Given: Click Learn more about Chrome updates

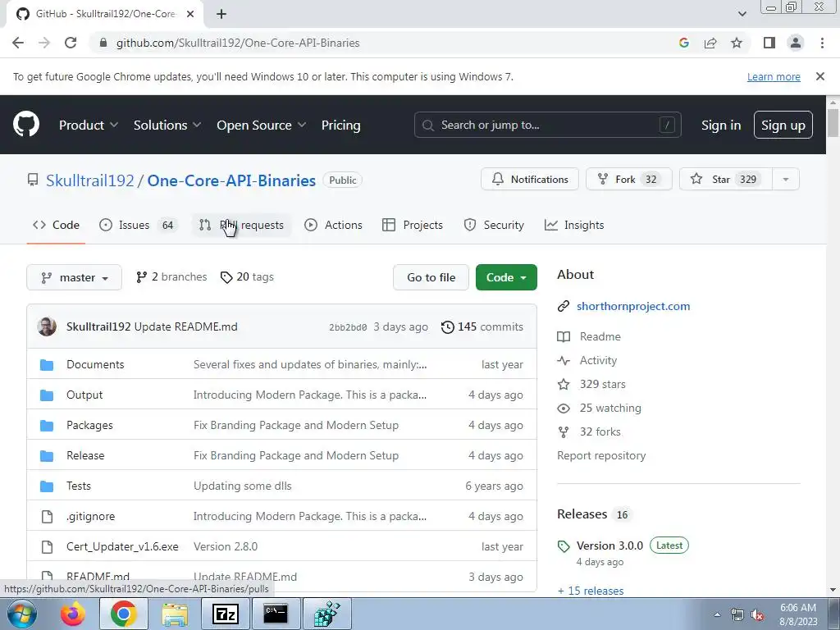Looking at the screenshot, I should click(x=774, y=76).
